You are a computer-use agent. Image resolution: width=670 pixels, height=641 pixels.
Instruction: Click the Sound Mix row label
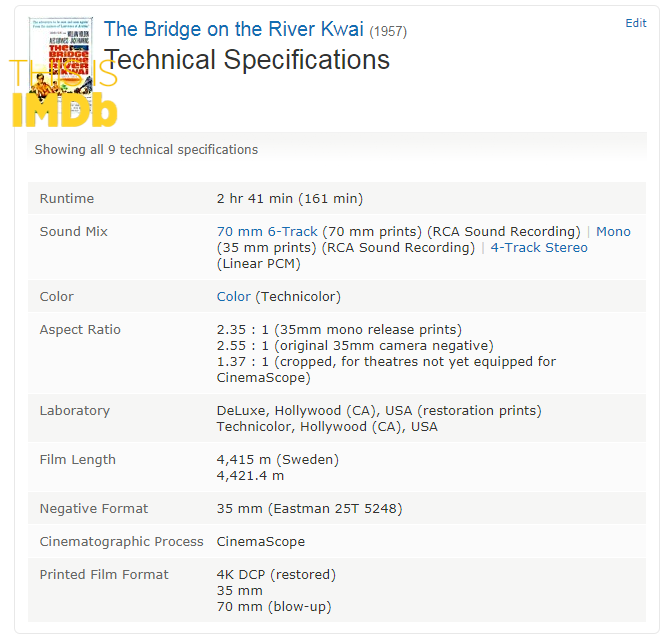(73, 231)
